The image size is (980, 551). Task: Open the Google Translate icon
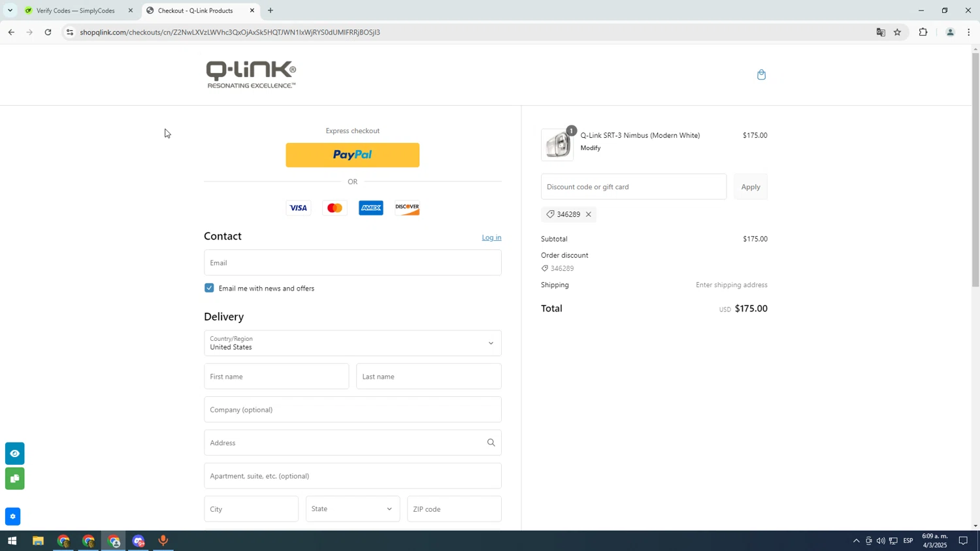click(880, 32)
